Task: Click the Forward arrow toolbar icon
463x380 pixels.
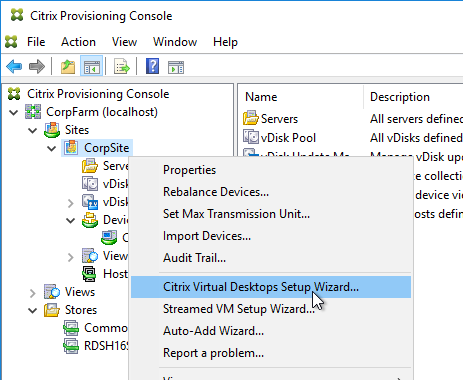Action: point(37,66)
